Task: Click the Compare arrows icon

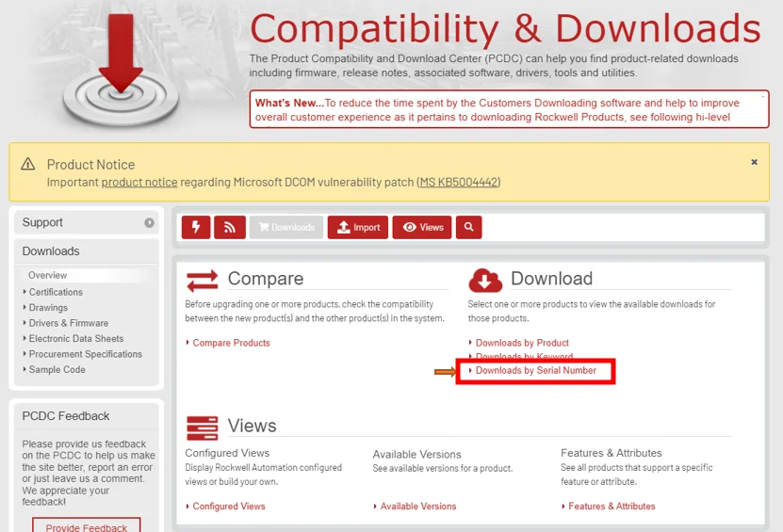Action: (203, 281)
